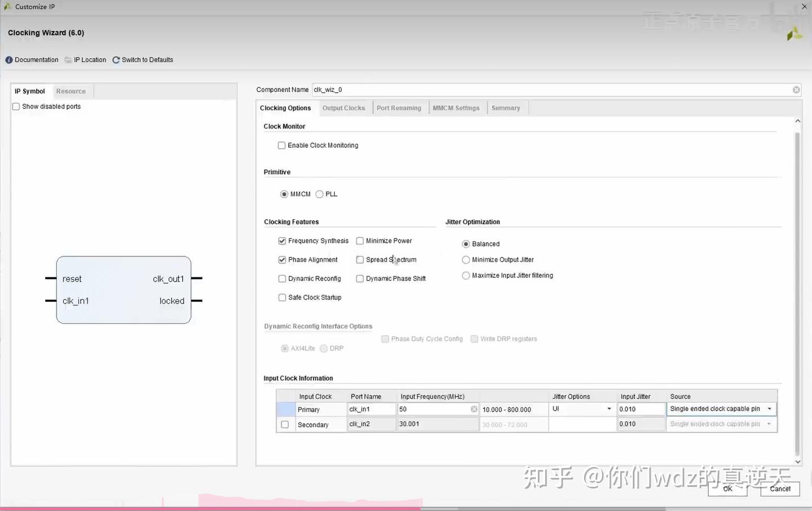Click the Documentation info icon
The image size is (812, 511).
(9, 60)
